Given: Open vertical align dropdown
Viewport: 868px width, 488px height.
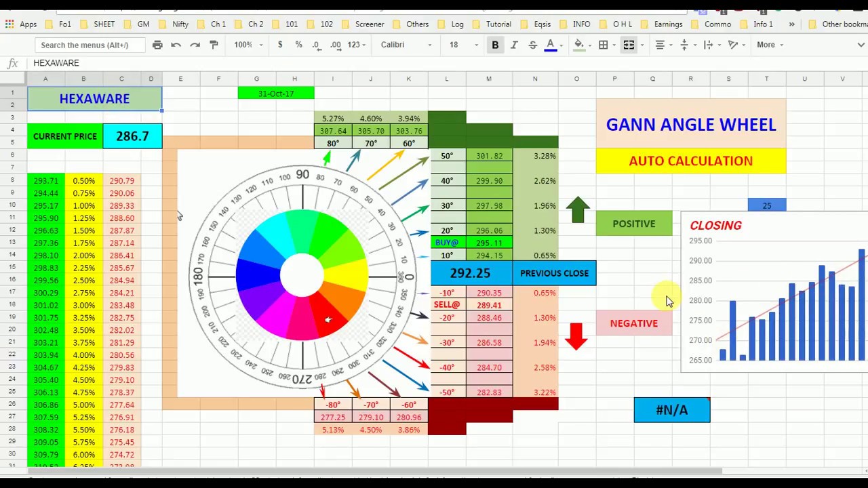Looking at the screenshot, I should click(x=688, y=45).
